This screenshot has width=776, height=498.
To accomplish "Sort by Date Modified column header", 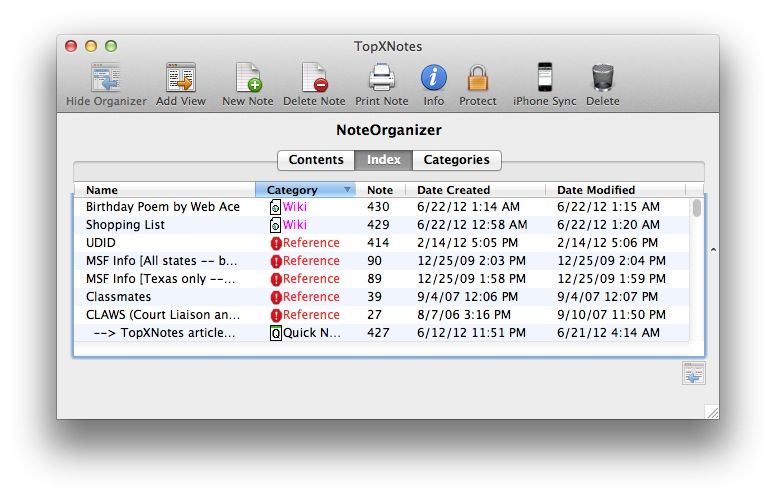I will pos(615,190).
